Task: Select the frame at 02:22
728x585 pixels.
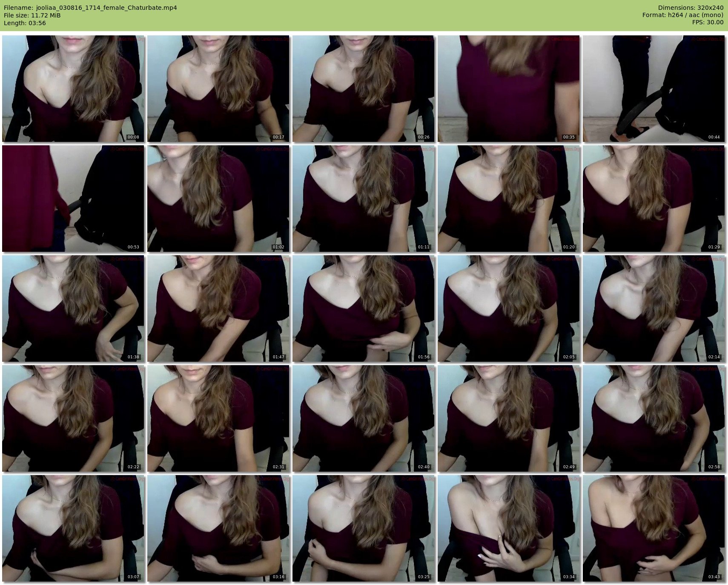Action: click(x=73, y=418)
